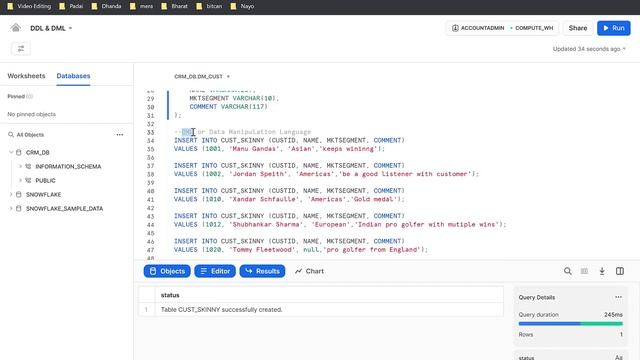Open the Updated 34 seconds ago dropdown

click(589, 49)
